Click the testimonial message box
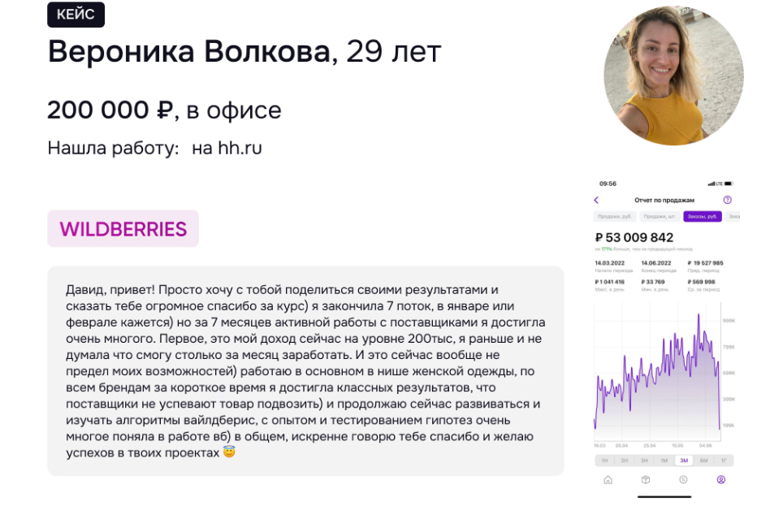783x532 pixels. tap(305, 370)
